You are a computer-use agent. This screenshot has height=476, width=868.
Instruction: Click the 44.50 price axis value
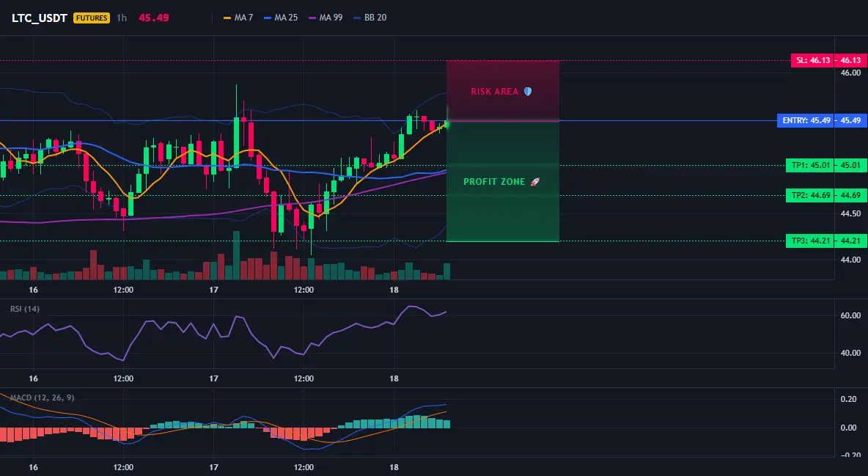point(851,213)
